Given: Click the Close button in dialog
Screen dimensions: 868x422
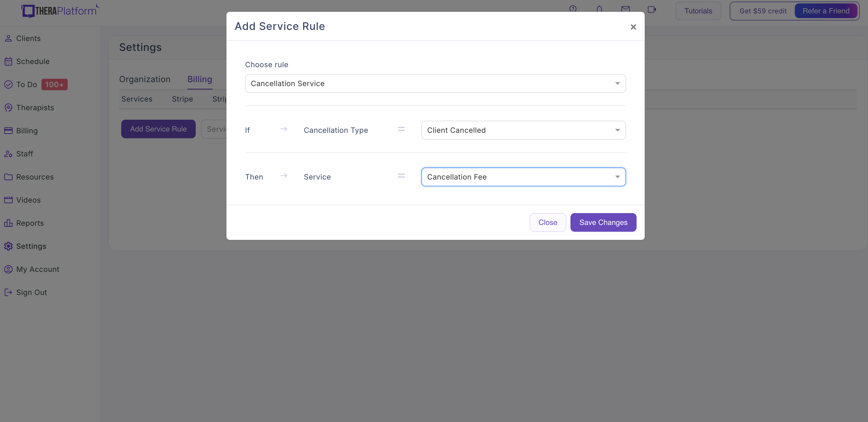Looking at the screenshot, I should (548, 223).
